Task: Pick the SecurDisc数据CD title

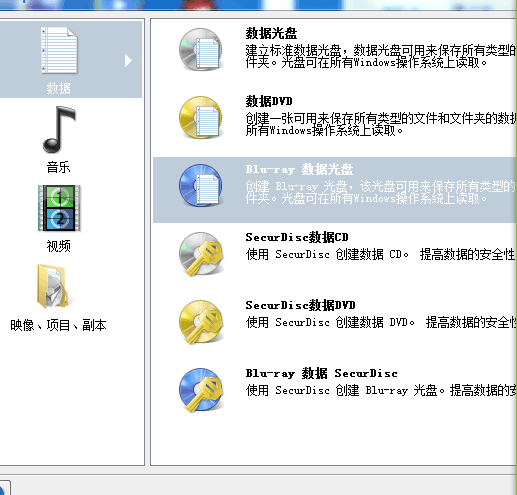Action: click(297, 237)
